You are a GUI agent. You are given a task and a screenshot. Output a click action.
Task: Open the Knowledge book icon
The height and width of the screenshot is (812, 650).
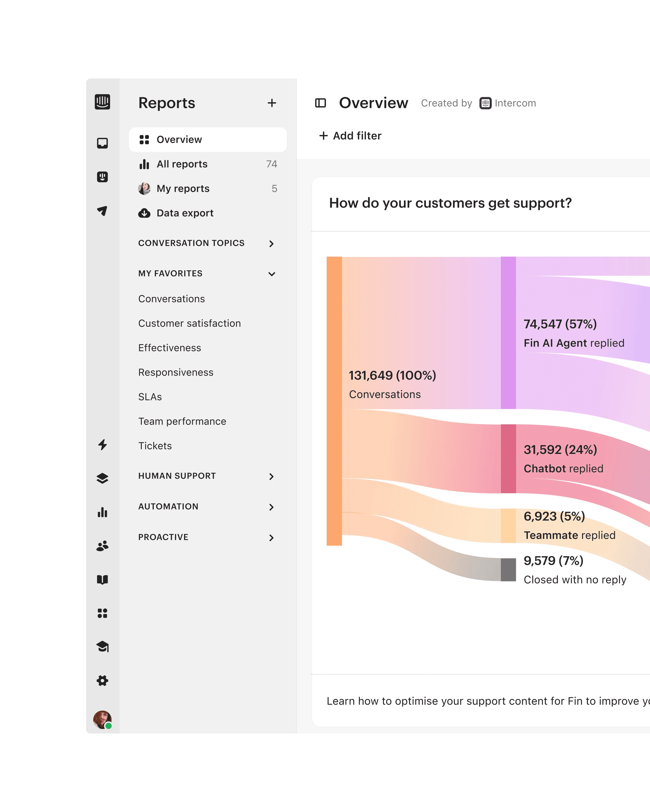pyautogui.click(x=102, y=579)
